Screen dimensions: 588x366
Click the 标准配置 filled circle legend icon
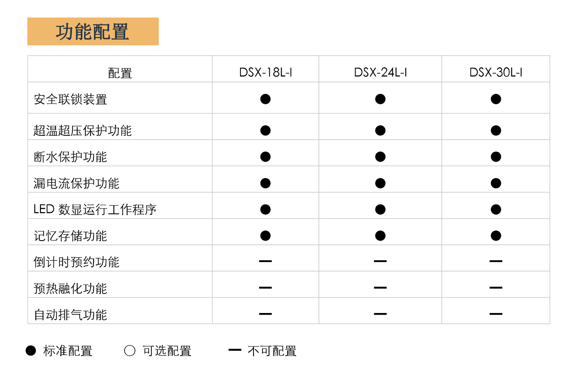31,350
